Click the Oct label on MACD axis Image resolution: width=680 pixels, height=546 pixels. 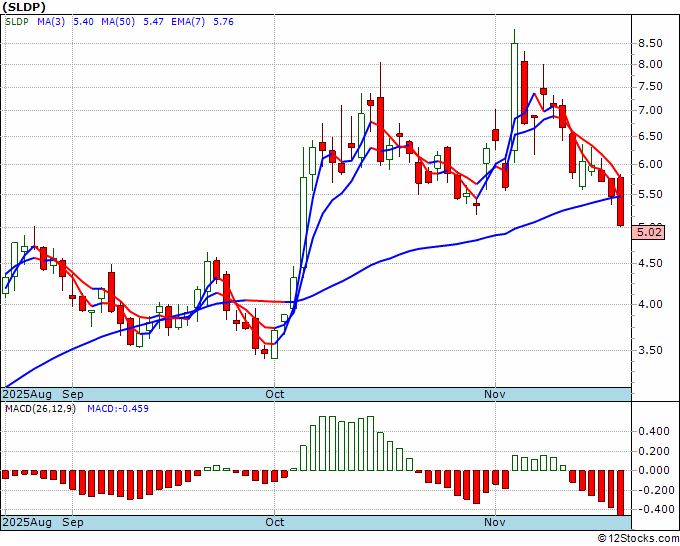pyautogui.click(x=275, y=522)
